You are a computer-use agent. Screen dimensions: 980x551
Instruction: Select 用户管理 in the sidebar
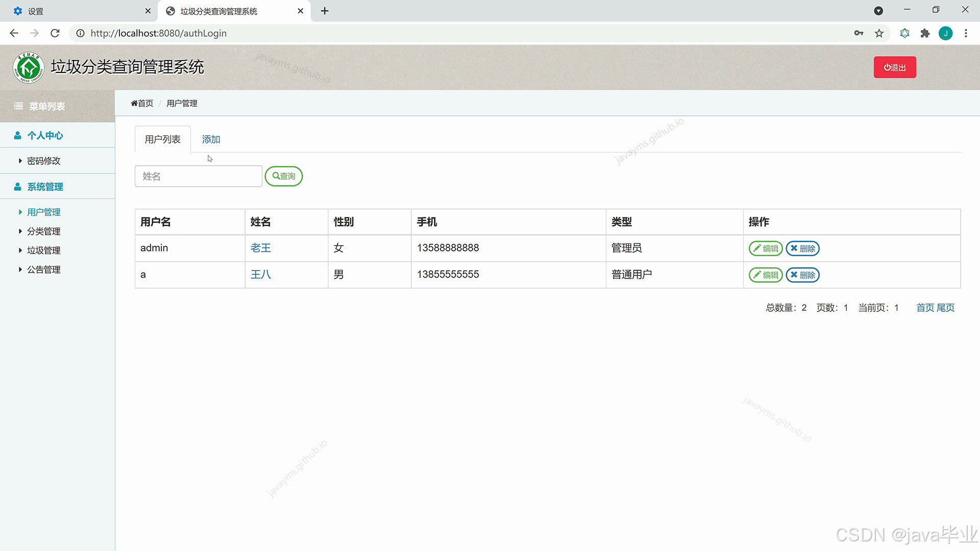point(43,212)
